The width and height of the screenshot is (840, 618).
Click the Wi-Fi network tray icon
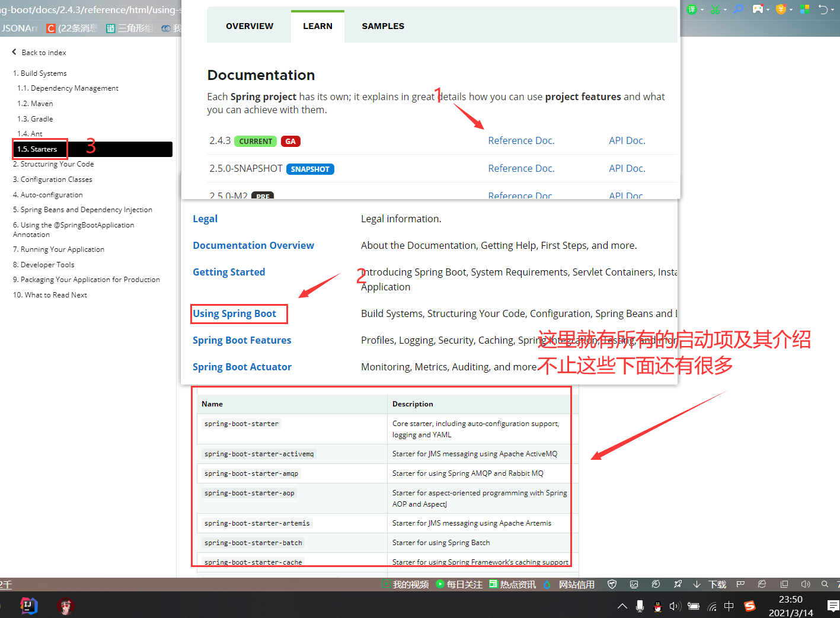click(x=711, y=606)
